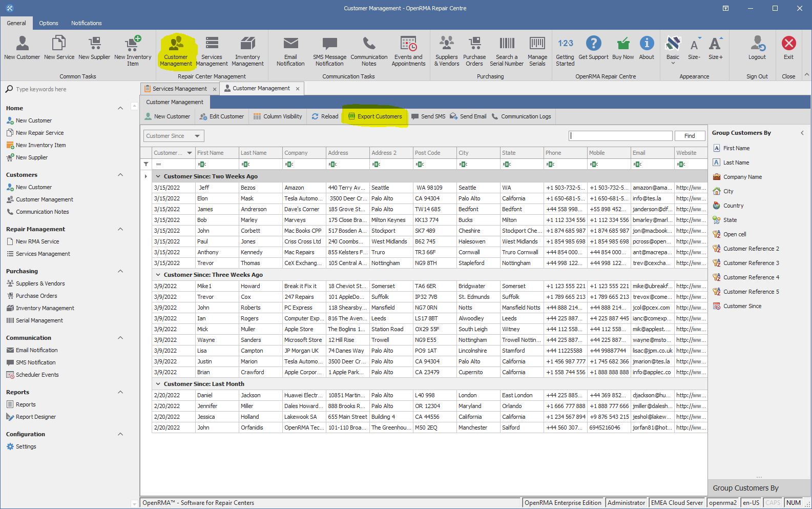Viewport: 812px width, 509px height.
Task: Open Purchase Orders ribbon icon
Action: pos(474,51)
